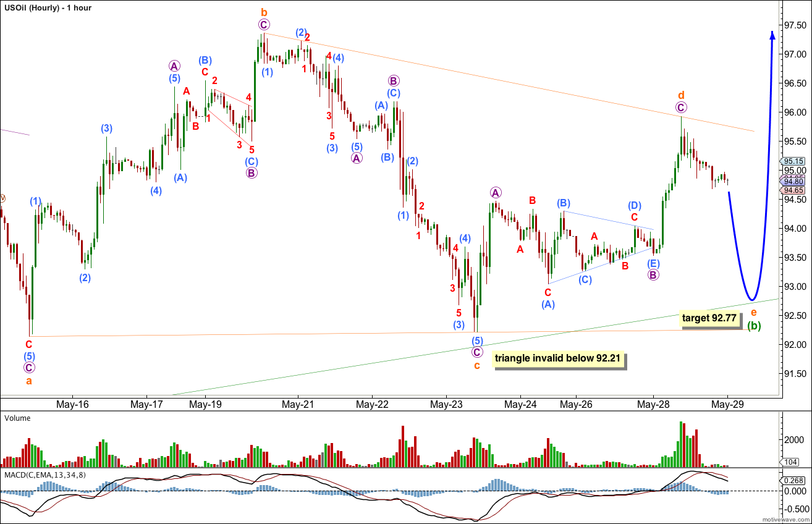Image resolution: width=812 pixels, height=524 pixels.
Task: Click the 94.65 price marker on the axis
Action: [x=794, y=190]
